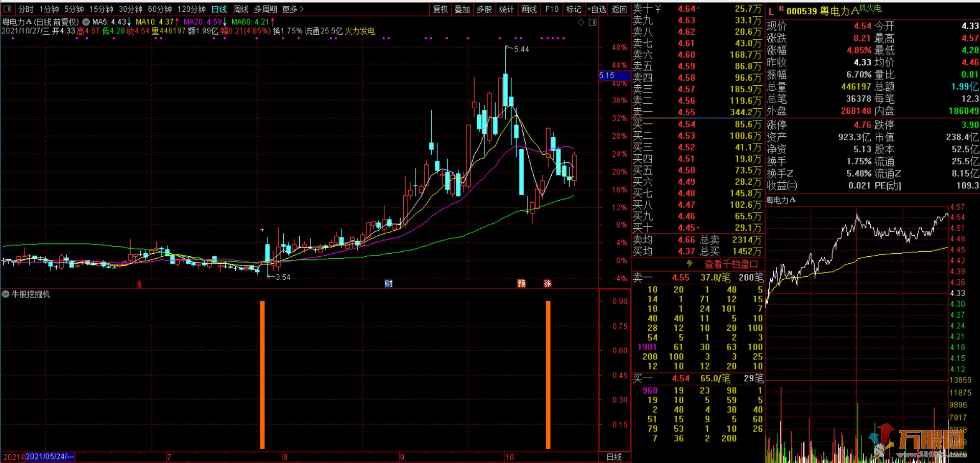Click the orange 预 forecast marker
This screenshot has height=463, width=980.
pyautogui.click(x=522, y=284)
